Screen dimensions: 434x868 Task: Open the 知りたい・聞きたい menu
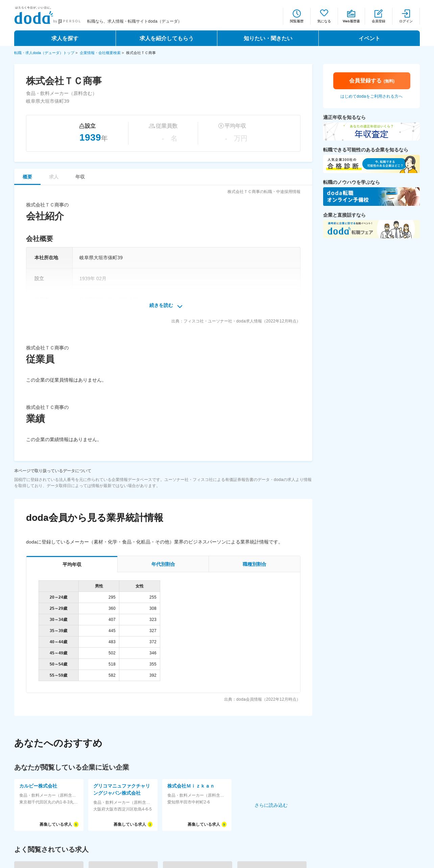tap(268, 38)
